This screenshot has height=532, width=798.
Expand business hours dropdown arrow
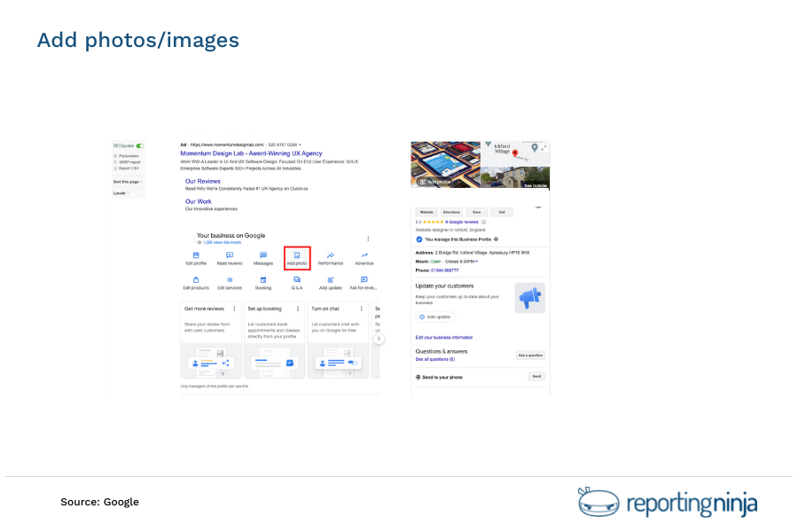pos(476,262)
